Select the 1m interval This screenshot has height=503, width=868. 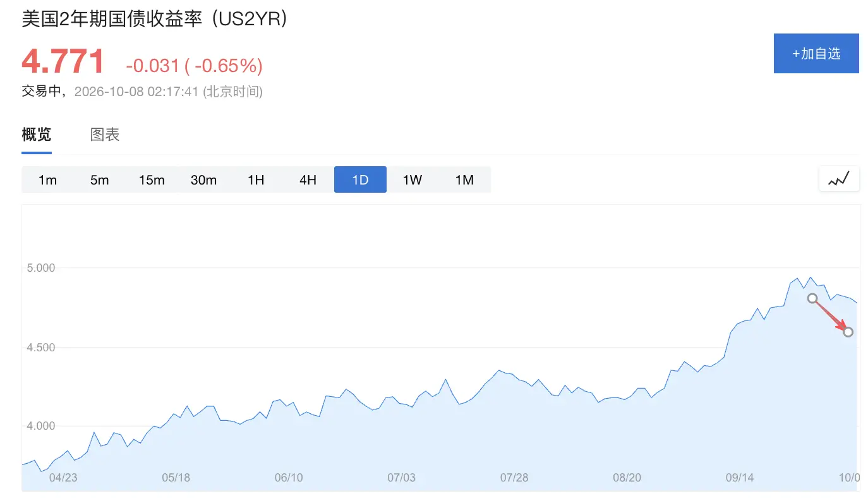coord(47,180)
